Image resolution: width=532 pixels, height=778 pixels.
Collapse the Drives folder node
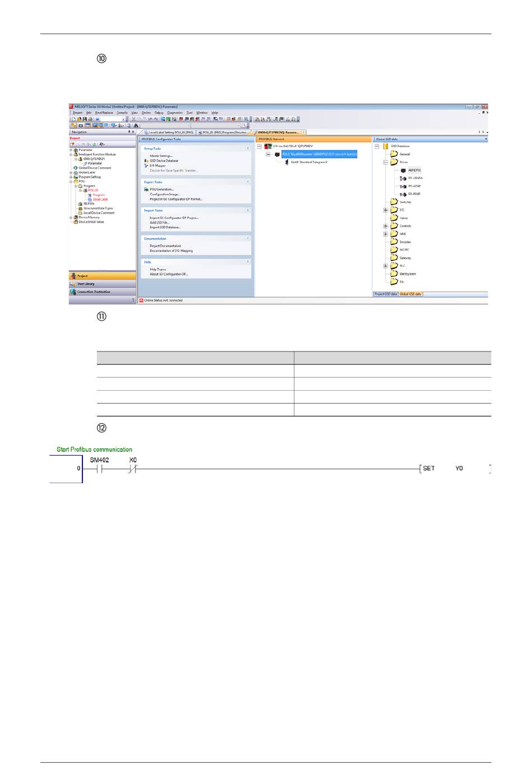tap(385, 162)
